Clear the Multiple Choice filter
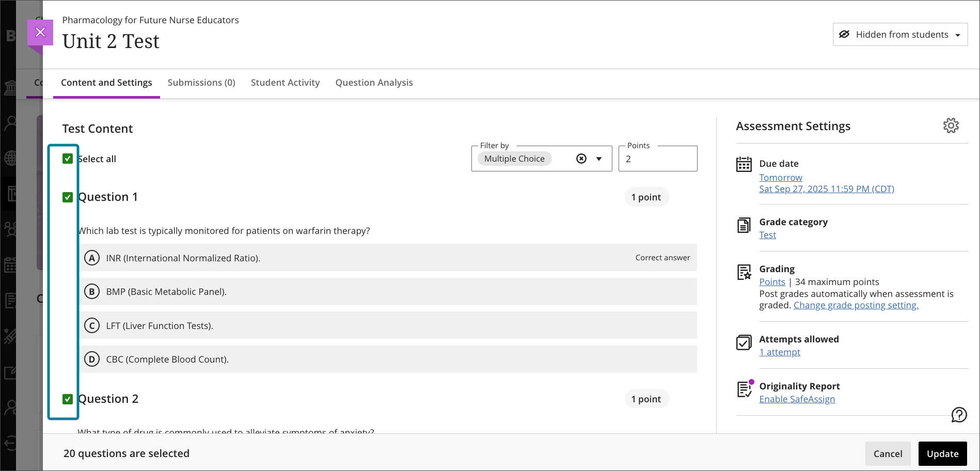 coord(581,159)
